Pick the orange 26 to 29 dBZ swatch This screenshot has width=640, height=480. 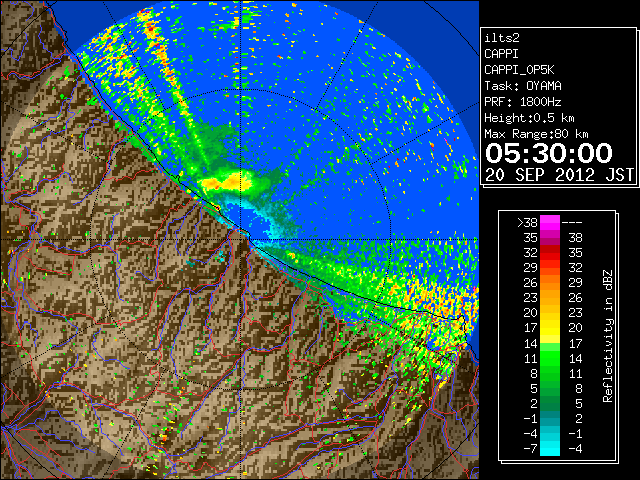[x=550, y=283]
